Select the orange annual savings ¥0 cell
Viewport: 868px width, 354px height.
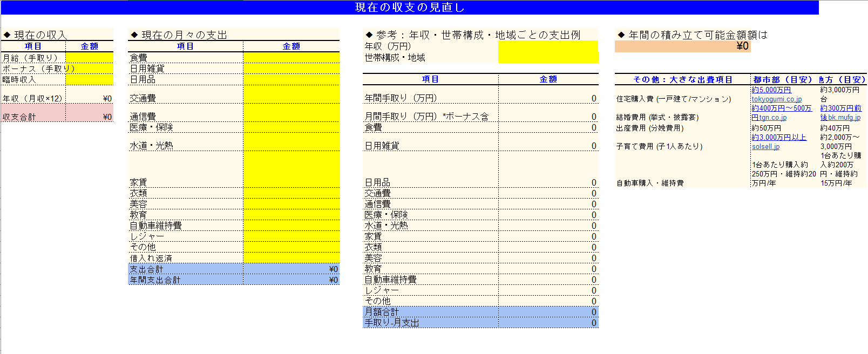click(x=682, y=46)
